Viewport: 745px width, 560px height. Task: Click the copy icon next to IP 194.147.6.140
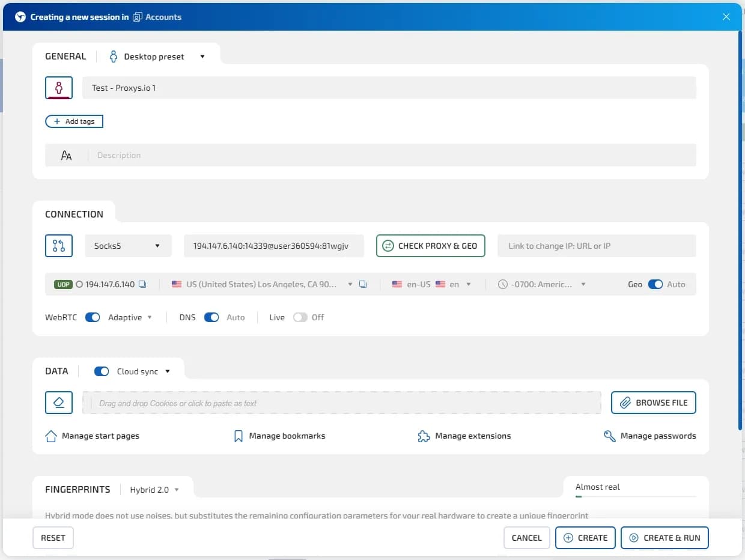click(x=142, y=284)
